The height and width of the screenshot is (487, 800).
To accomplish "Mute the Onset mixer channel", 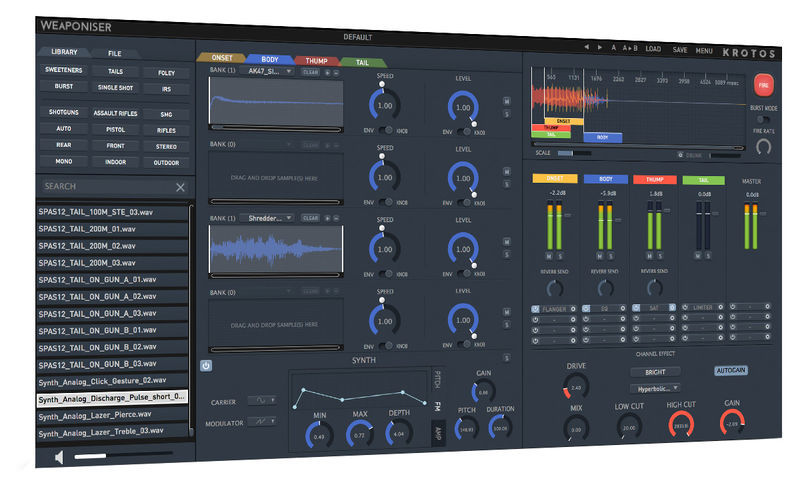I will [549, 256].
